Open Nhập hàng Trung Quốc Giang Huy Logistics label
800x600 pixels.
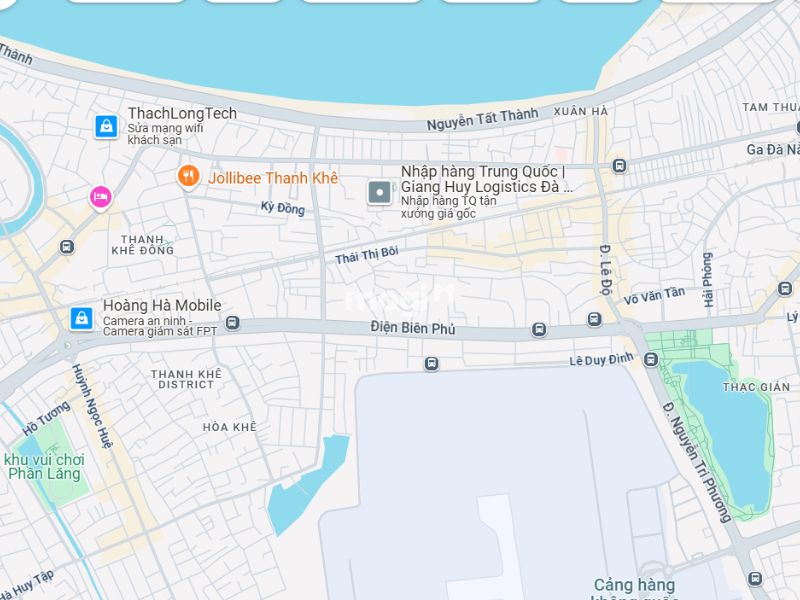(487, 179)
